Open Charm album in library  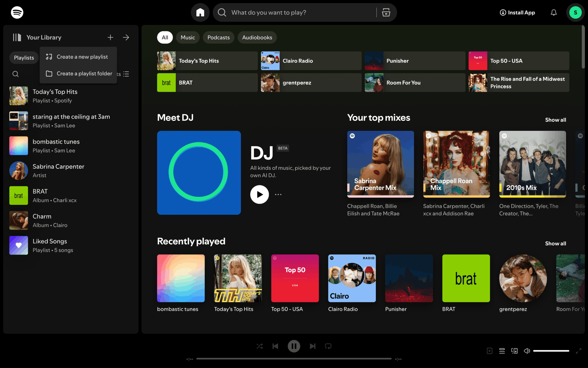coord(71,220)
